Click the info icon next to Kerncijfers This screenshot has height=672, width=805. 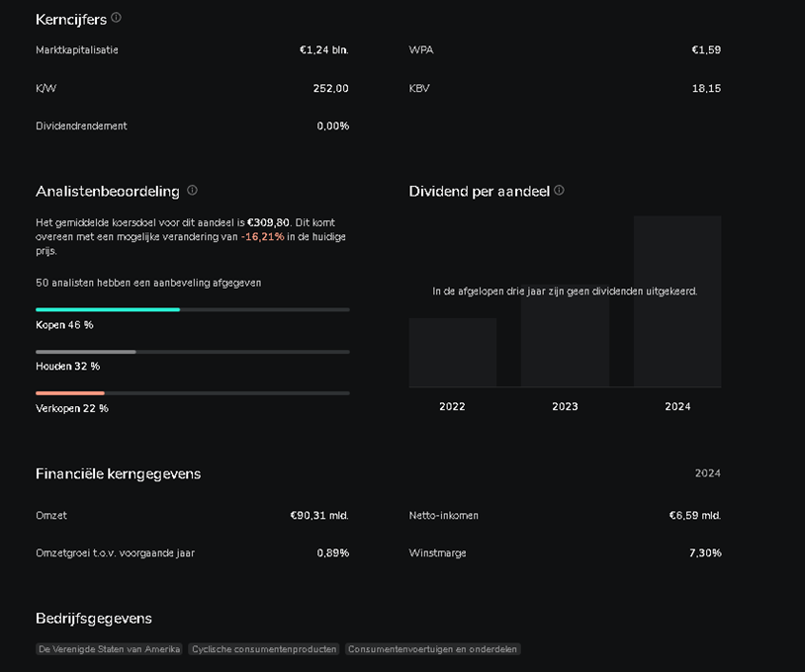click(x=117, y=18)
